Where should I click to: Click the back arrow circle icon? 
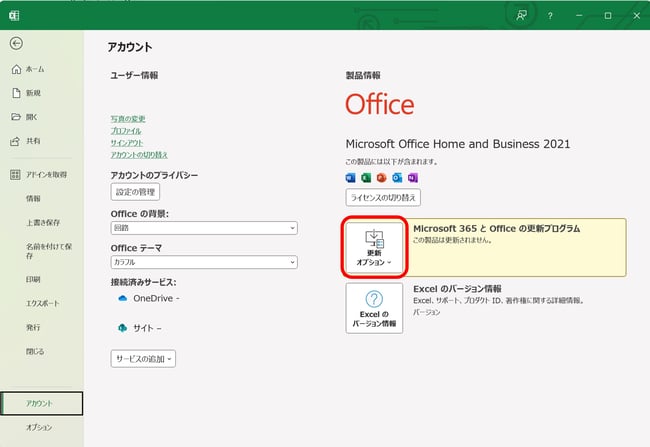16,43
